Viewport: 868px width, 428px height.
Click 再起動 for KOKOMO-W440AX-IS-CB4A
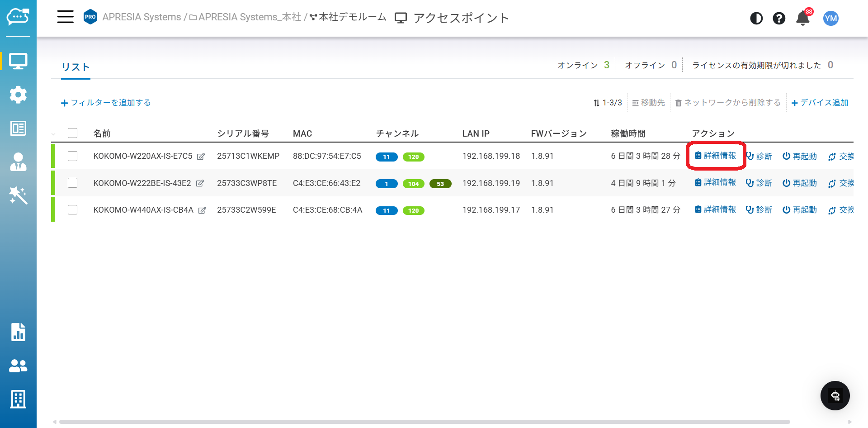click(800, 210)
